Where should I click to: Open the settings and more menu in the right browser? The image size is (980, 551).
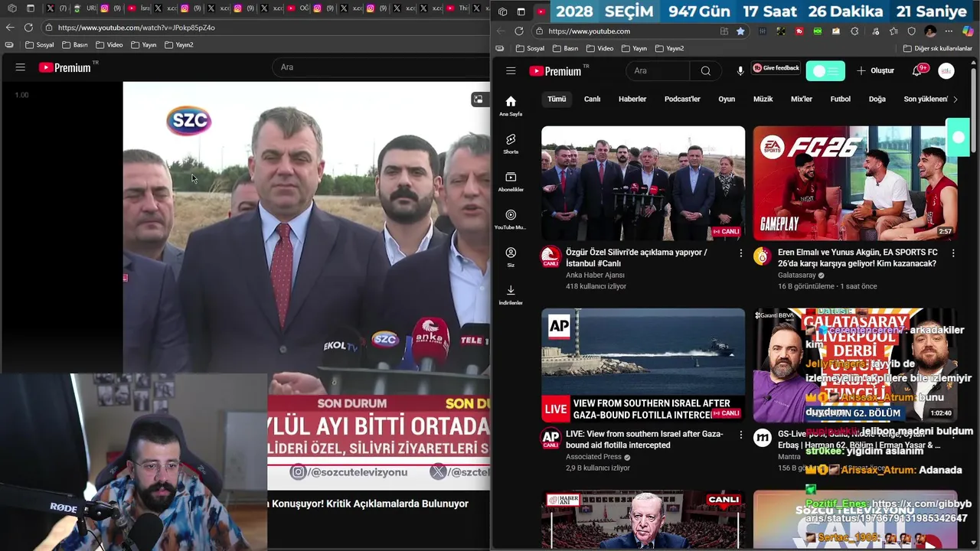949,31
